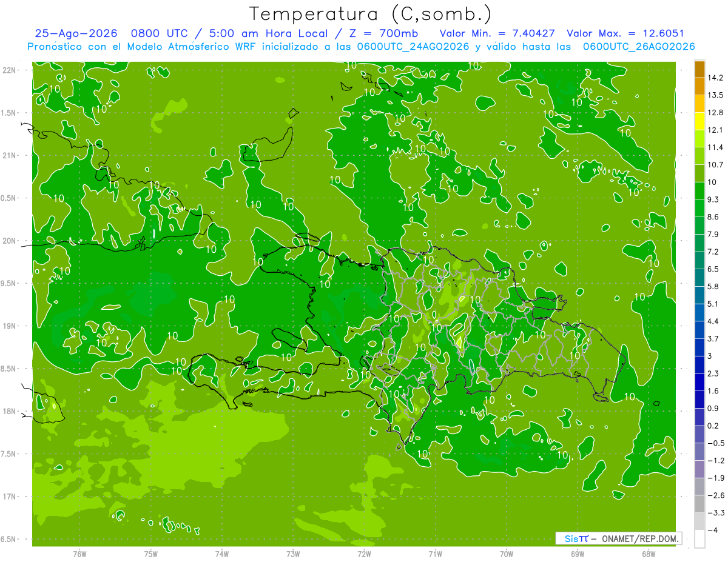The height and width of the screenshot is (562, 728).
Task: Click the '72W' longitude axis label
Action: click(364, 555)
